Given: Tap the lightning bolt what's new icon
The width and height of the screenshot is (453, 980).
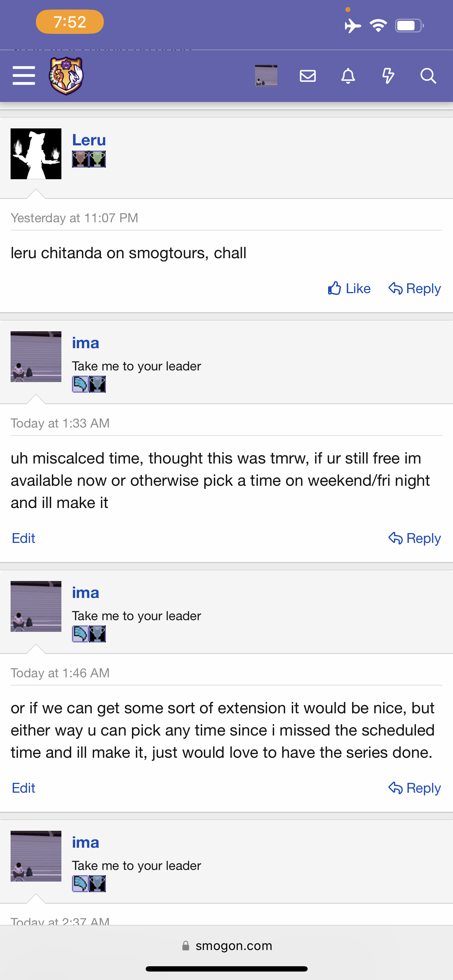Looking at the screenshot, I should [x=388, y=76].
